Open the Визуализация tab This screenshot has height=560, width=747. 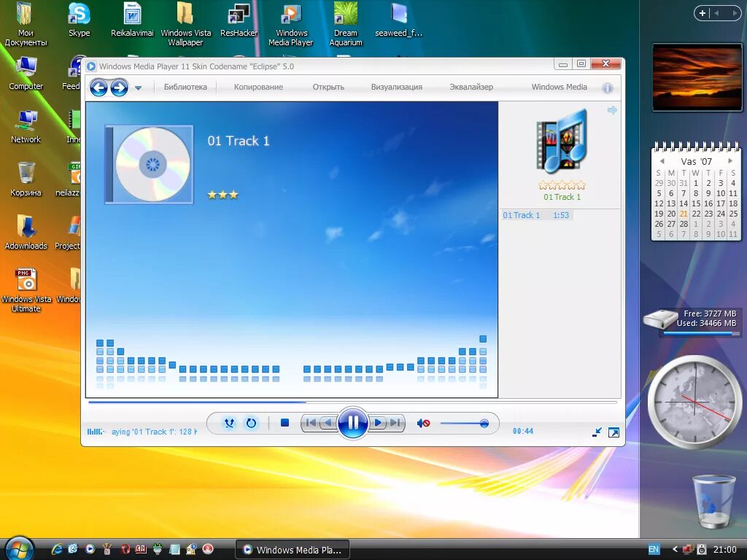point(396,87)
